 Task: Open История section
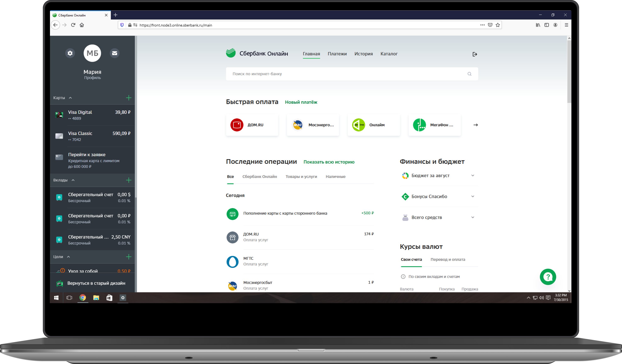363,53
